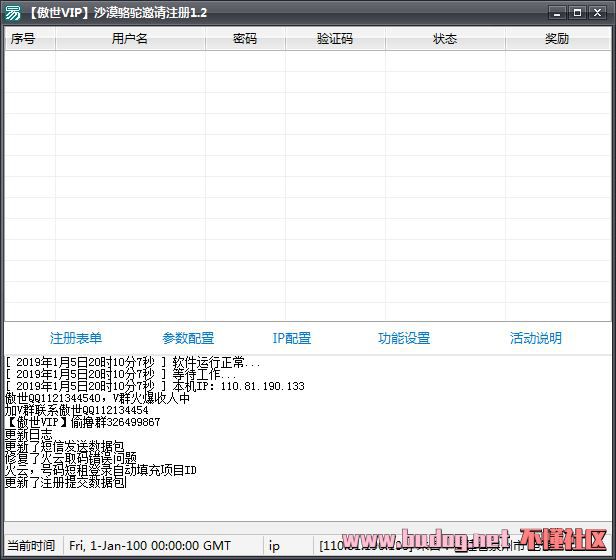Click the 状态 column header

tap(445, 39)
